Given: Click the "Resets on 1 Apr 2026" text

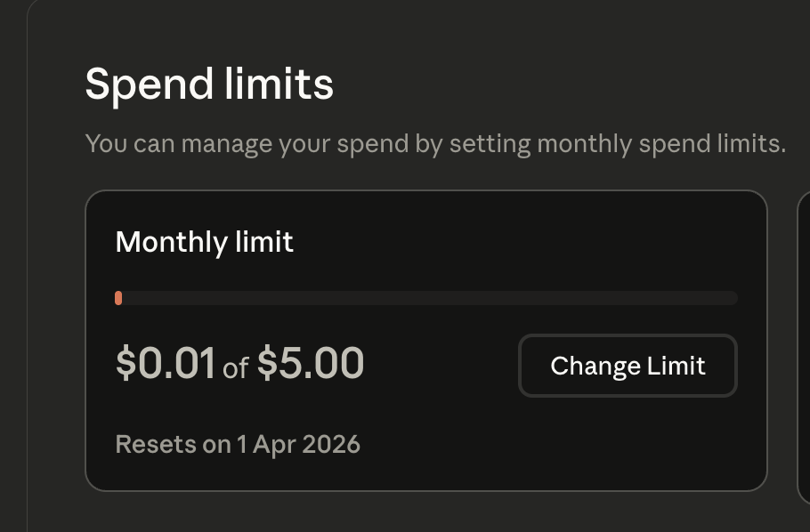Looking at the screenshot, I should (238, 444).
